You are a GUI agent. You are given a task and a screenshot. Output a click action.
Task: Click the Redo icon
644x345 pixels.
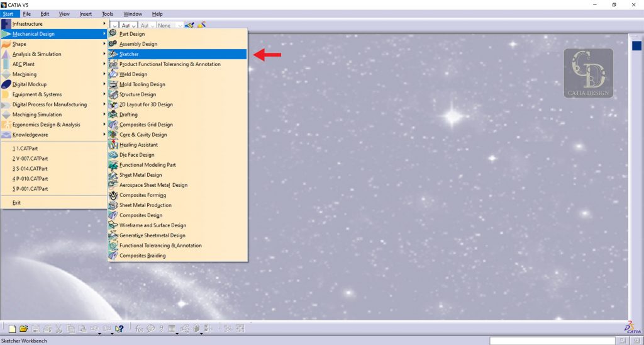(107, 328)
